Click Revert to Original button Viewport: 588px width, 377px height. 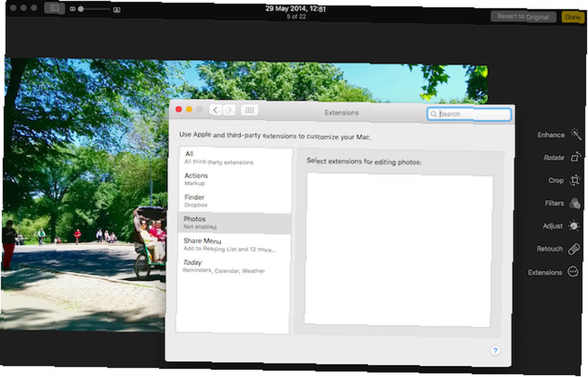tap(523, 16)
